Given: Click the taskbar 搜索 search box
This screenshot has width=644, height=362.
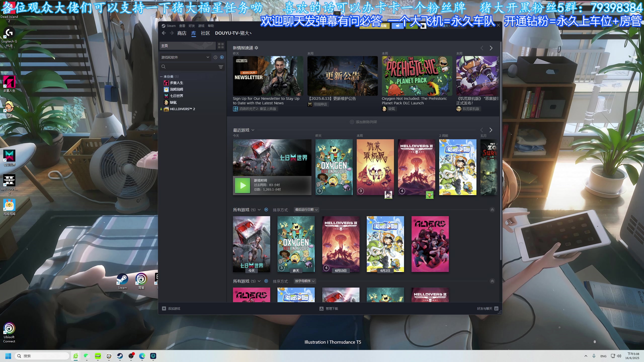Looking at the screenshot, I should [42, 356].
